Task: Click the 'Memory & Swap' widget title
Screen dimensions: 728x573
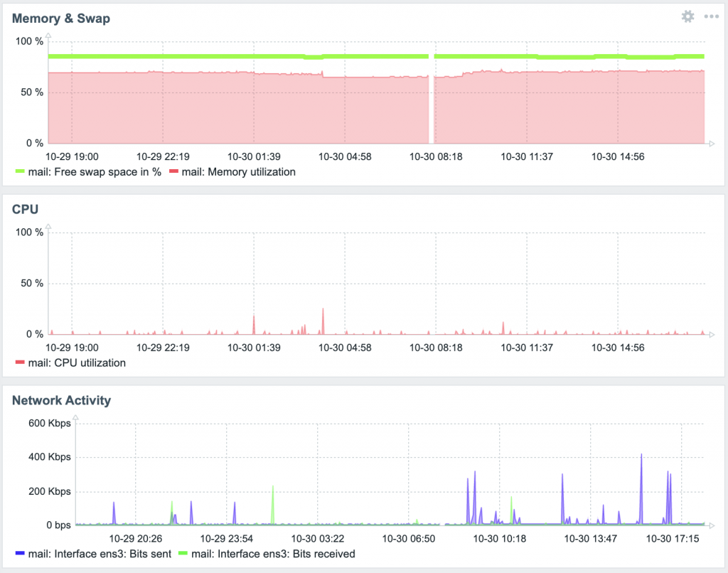Action: point(61,18)
